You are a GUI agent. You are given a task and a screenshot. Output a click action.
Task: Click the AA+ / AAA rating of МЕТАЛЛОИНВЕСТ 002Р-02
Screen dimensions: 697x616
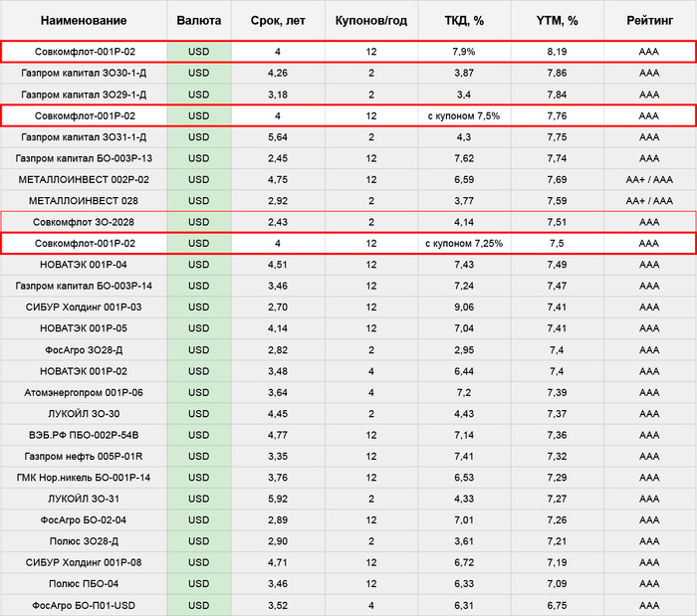click(648, 179)
